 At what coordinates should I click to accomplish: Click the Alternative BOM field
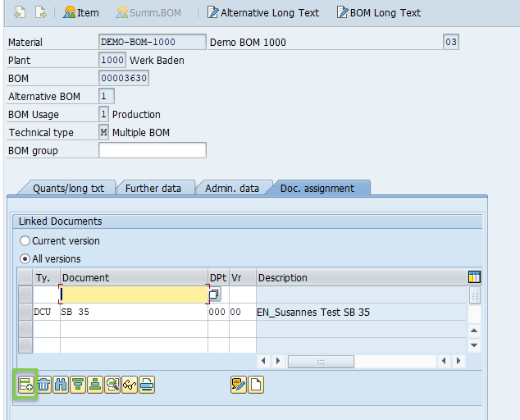coord(107,96)
